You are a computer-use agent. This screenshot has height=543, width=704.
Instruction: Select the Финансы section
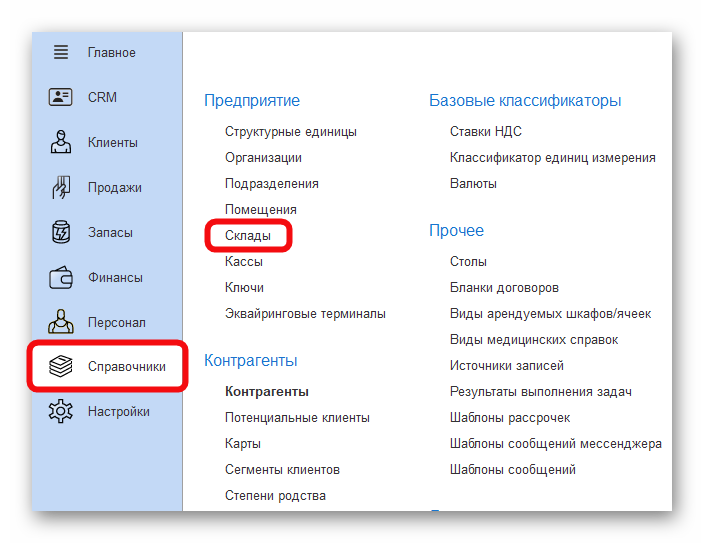[115, 277]
